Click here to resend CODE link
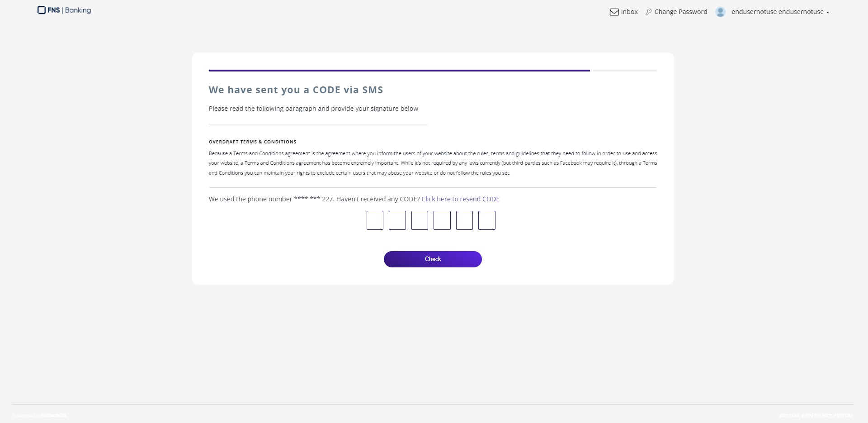Image resolution: width=868 pixels, height=423 pixels. click(460, 199)
